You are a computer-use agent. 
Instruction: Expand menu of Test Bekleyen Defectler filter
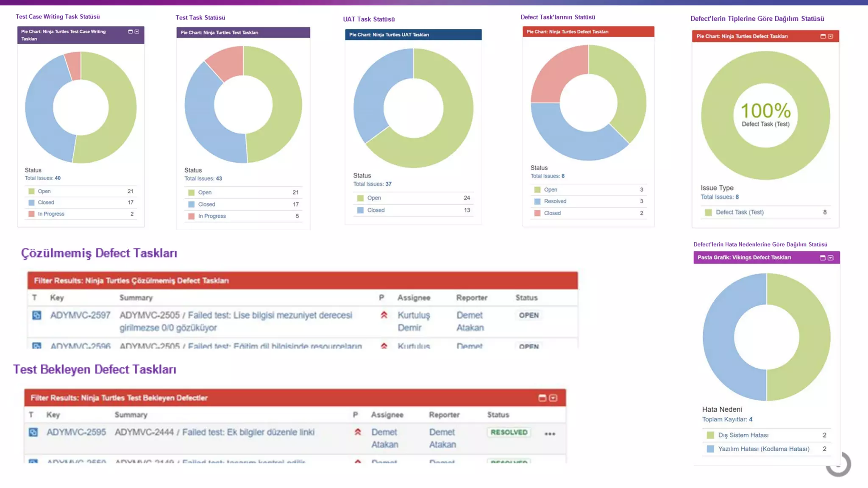click(553, 398)
